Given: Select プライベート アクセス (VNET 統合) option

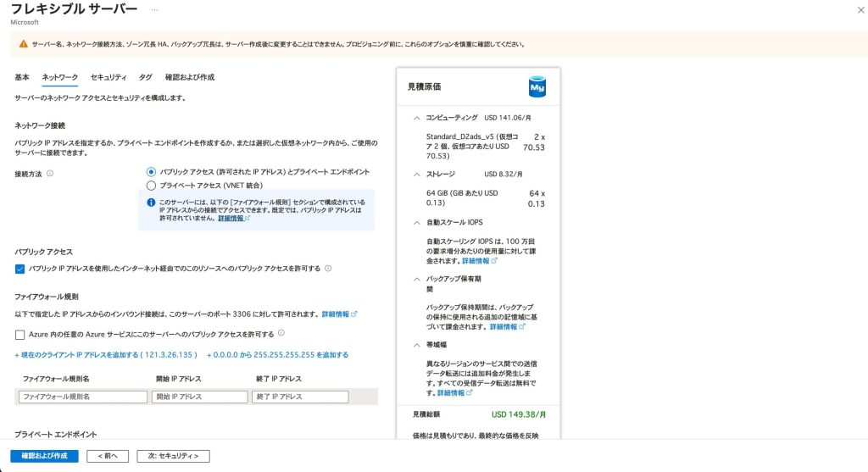Looking at the screenshot, I should [x=152, y=185].
